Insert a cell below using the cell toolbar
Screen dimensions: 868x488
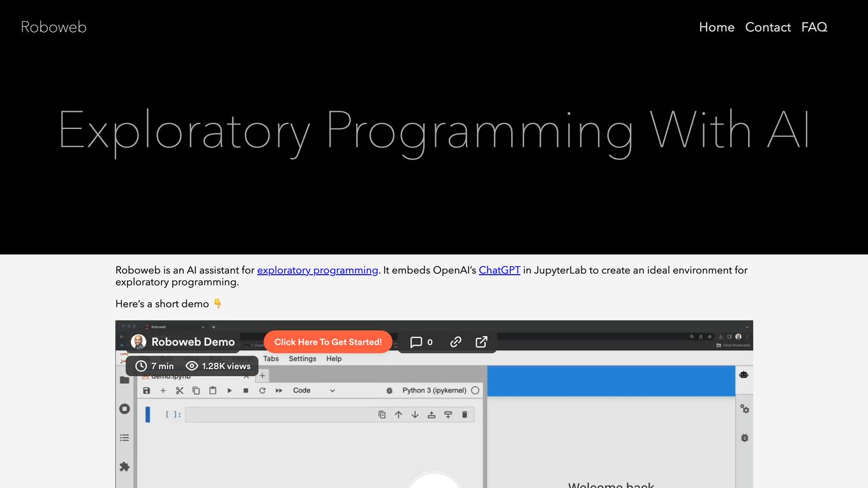point(448,415)
